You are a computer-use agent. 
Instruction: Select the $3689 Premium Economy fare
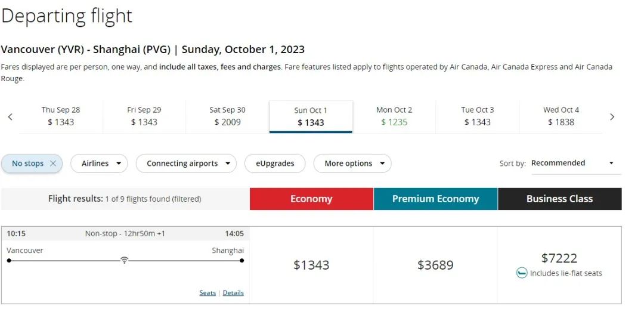click(x=435, y=265)
